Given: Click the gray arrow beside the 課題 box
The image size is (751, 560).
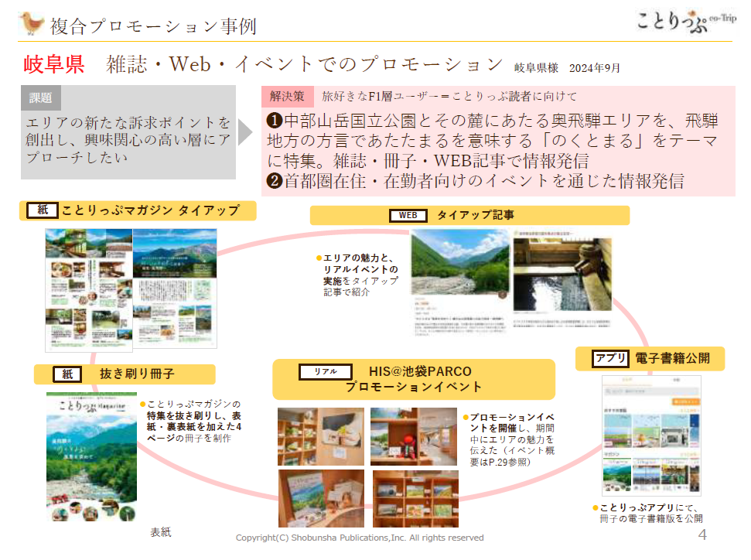Looking at the screenshot, I should [x=245, y=132].
